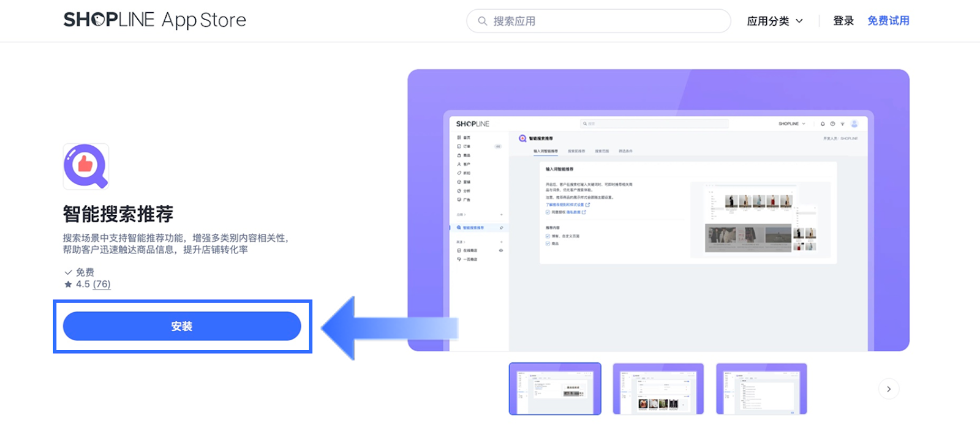Show next thumbnails with the right chevron

[x=889, y=389]
